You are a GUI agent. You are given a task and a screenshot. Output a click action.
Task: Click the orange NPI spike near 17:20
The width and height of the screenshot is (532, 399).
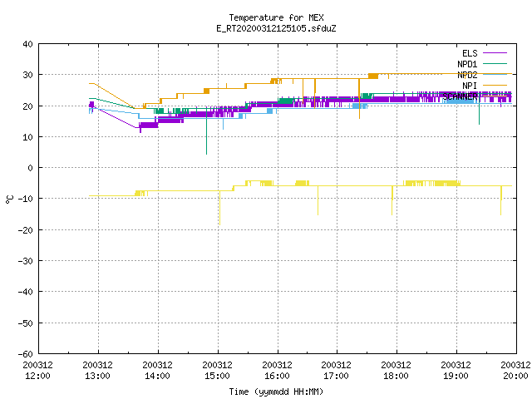click(359, 98)
